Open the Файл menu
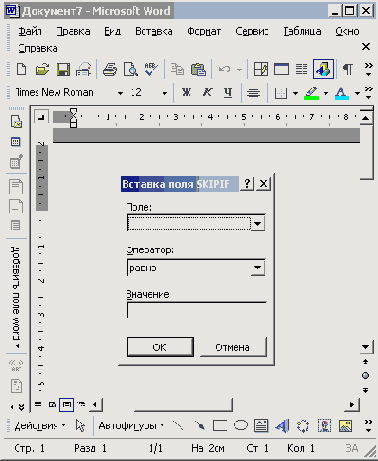 pos(30,31)
